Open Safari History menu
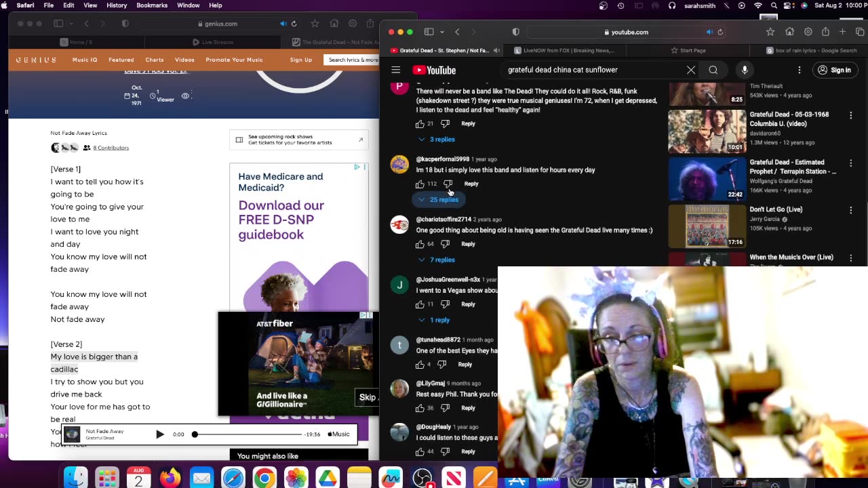The image size is (868, 488). pos(117,5)
